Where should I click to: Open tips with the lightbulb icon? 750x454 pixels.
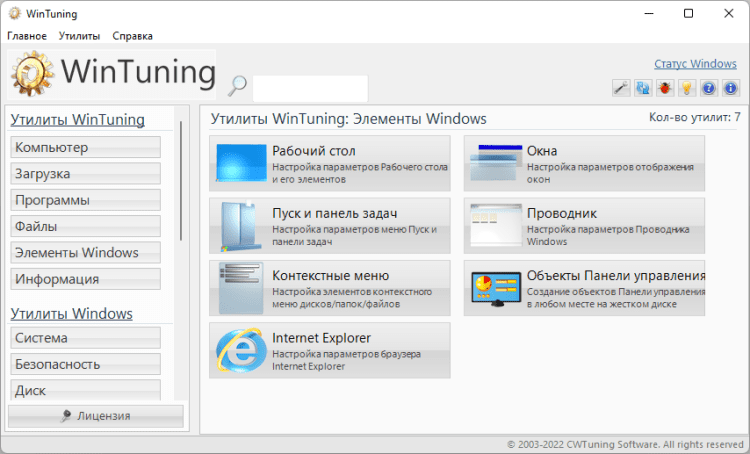click(687, 88)
